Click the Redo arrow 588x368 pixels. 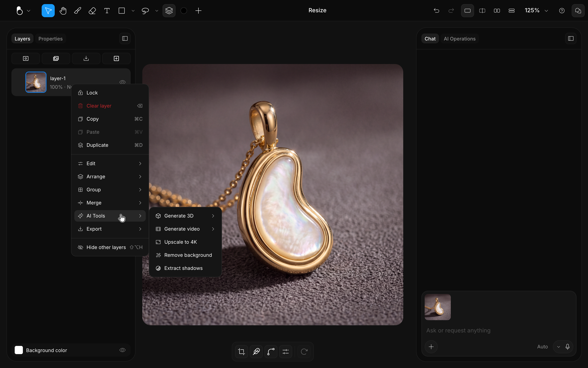click(451, 11)
